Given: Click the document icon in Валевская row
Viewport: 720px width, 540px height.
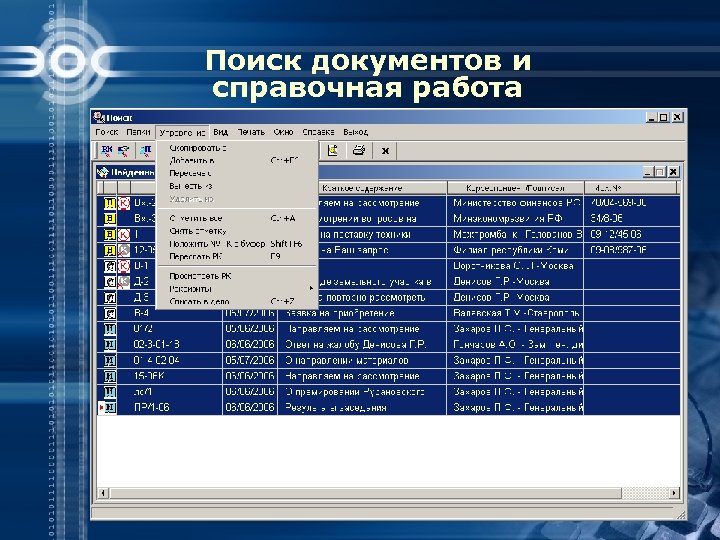Looking at the screenshot, I should click(x=110, y=313).
